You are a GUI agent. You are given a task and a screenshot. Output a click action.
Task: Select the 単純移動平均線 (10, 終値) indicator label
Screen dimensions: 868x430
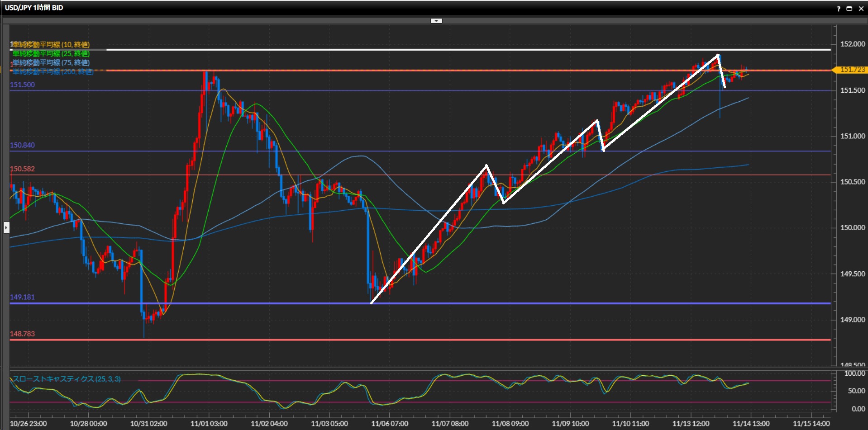pos(51,44)
